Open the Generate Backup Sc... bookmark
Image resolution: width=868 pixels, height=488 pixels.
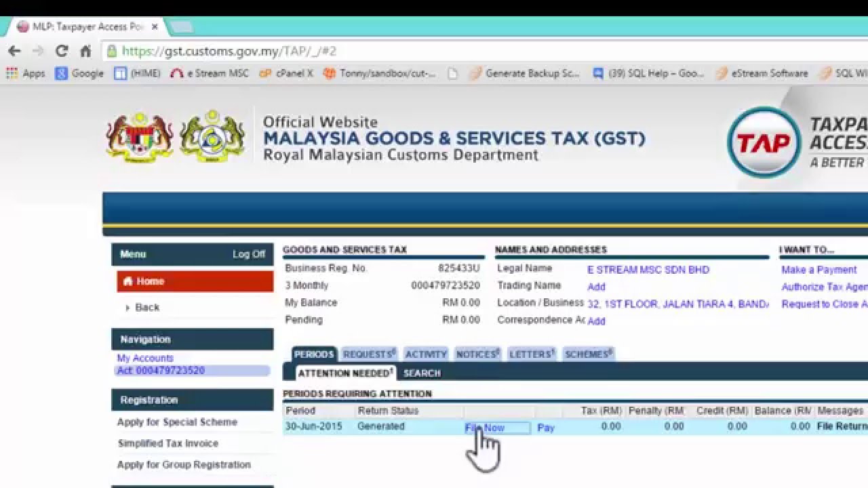524,73
